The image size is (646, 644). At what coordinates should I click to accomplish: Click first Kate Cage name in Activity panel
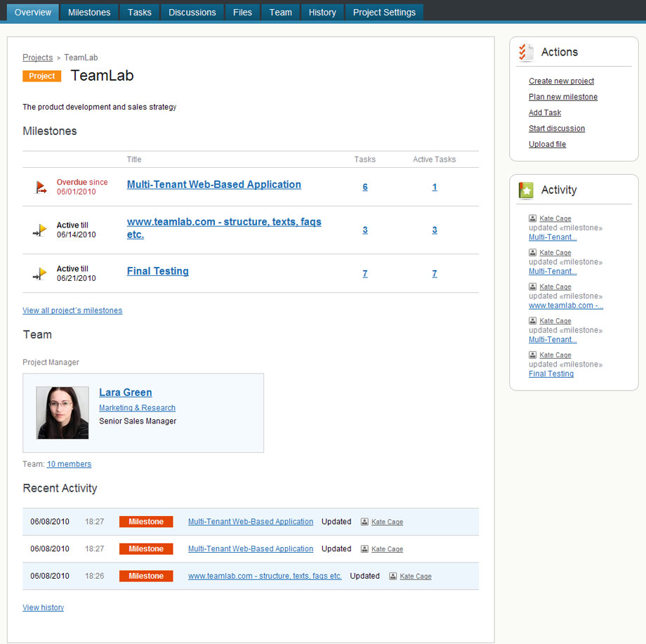pyautogui.click(x=555, y=218)
